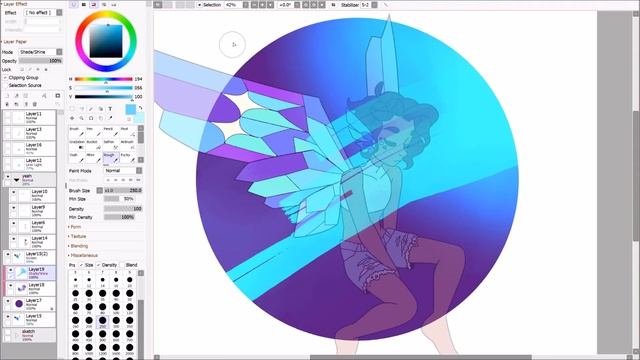Expand the Form brush settings section

[x=76, y=227]
